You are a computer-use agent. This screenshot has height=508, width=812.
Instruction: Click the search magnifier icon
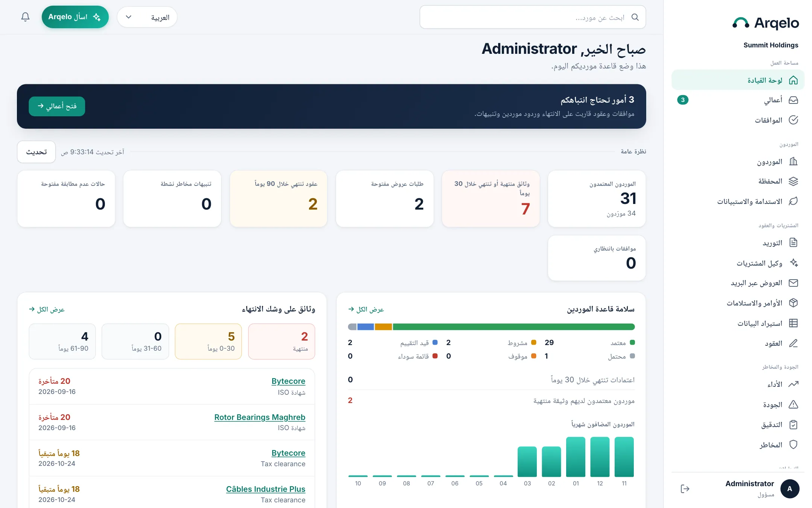635,17
